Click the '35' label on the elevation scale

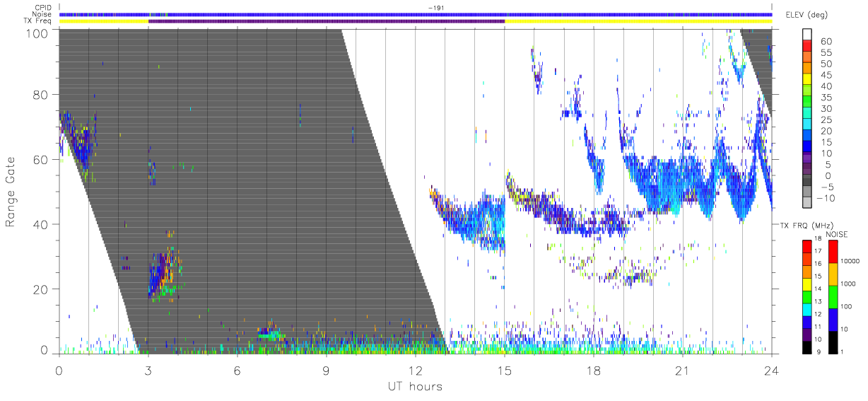point(826,98)
